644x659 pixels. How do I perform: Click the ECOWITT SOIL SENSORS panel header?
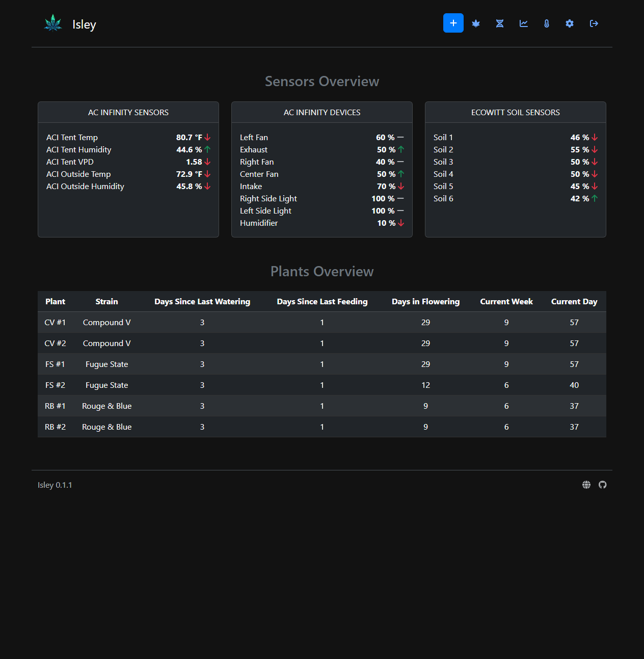tap(515, 112)
